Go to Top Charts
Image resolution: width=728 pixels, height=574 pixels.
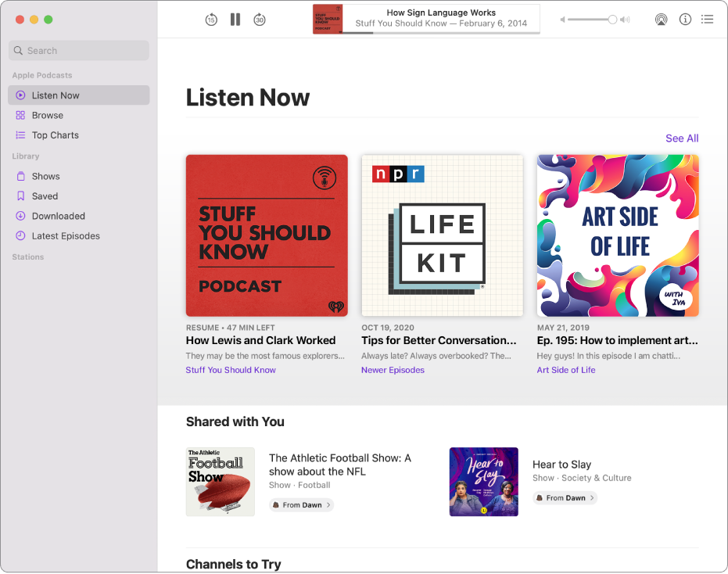[55, 135]
